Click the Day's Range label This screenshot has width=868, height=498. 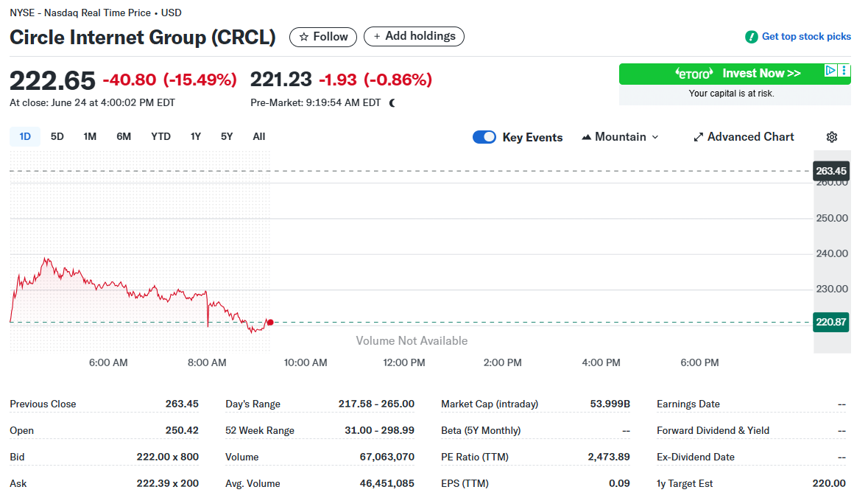click(x=253, y=404)
